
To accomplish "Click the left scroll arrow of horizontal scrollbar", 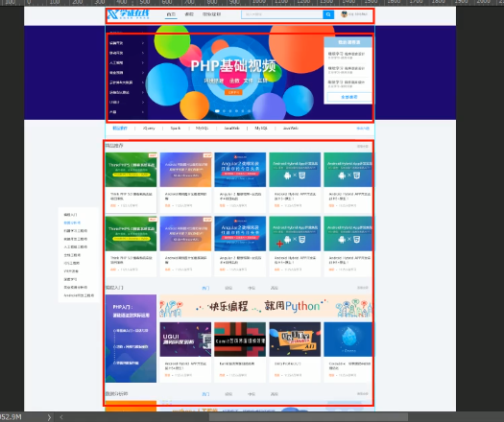I will [x=61, y=417].
